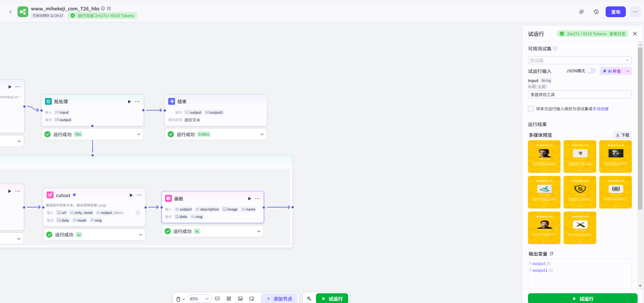Screen dimensions: 644x303
Task: Click the 发布 publish button
Action: click(x=615, y=12)
